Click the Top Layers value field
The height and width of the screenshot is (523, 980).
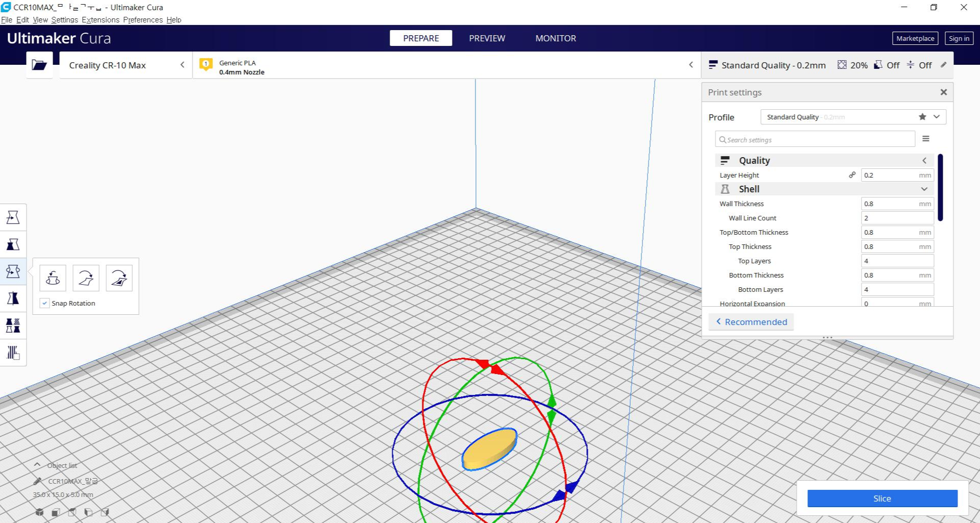pyautogui.click(x=897, y=261)
